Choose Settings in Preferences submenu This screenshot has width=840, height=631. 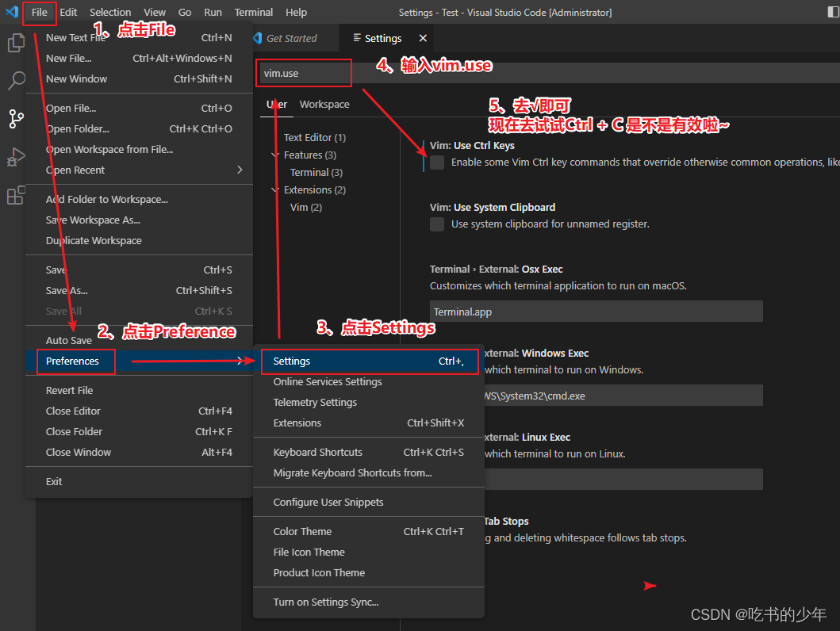pyautogui.click(x=369, y=361)
